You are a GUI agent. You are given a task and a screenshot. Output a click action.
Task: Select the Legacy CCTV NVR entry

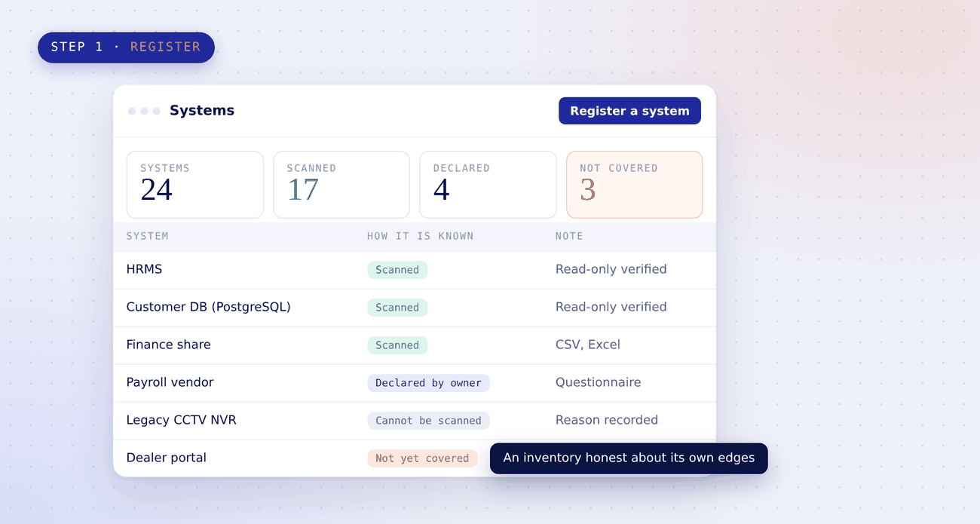pyautogui.click(x=181, y=420)
